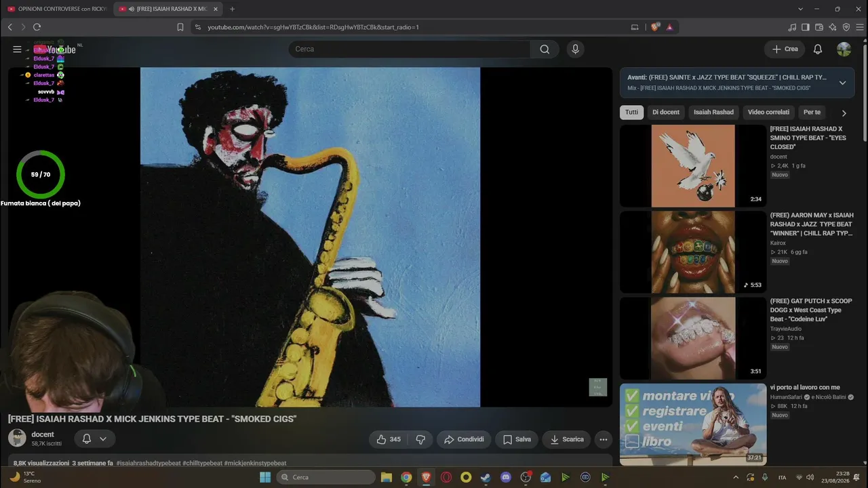Image resolution: width=868 pixels, height=488 pixels.
Task: Open docent channel avatar below the video
Action: click(x=17, y=438)
